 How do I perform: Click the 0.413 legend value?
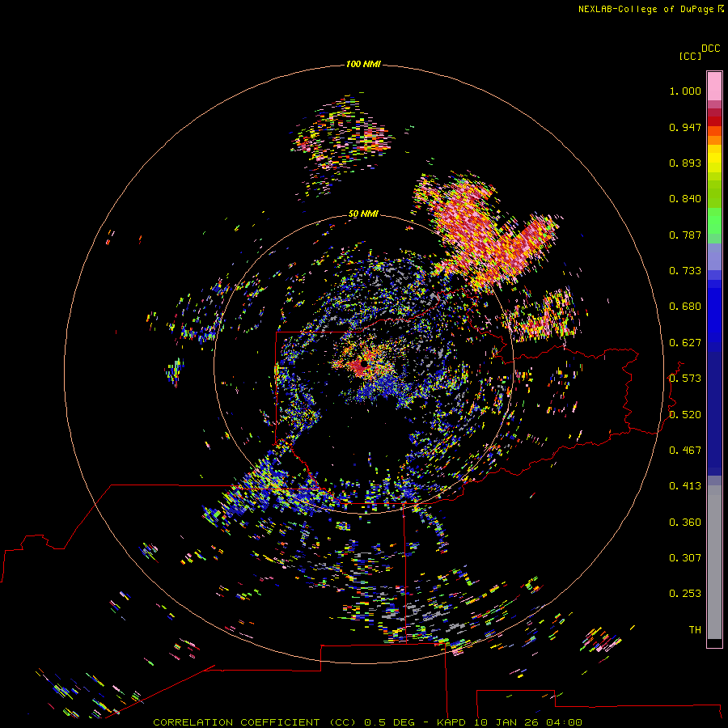(x=685, y=486)
